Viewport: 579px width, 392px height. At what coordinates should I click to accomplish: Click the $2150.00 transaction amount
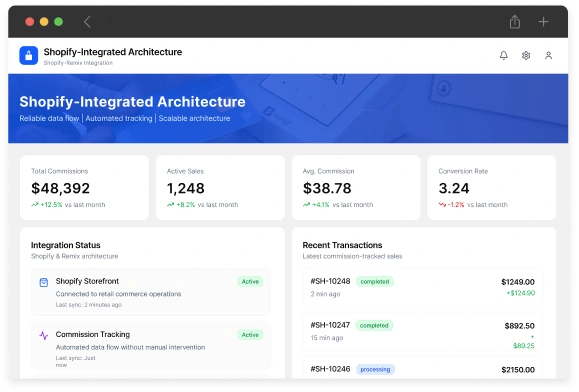518,370
